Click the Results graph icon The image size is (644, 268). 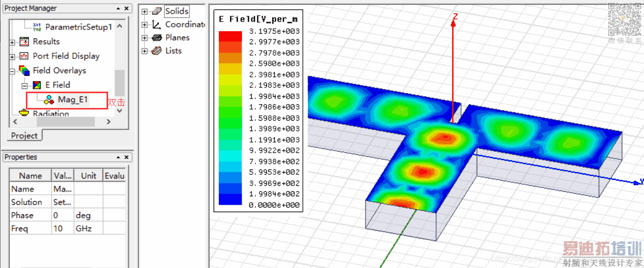24,41
